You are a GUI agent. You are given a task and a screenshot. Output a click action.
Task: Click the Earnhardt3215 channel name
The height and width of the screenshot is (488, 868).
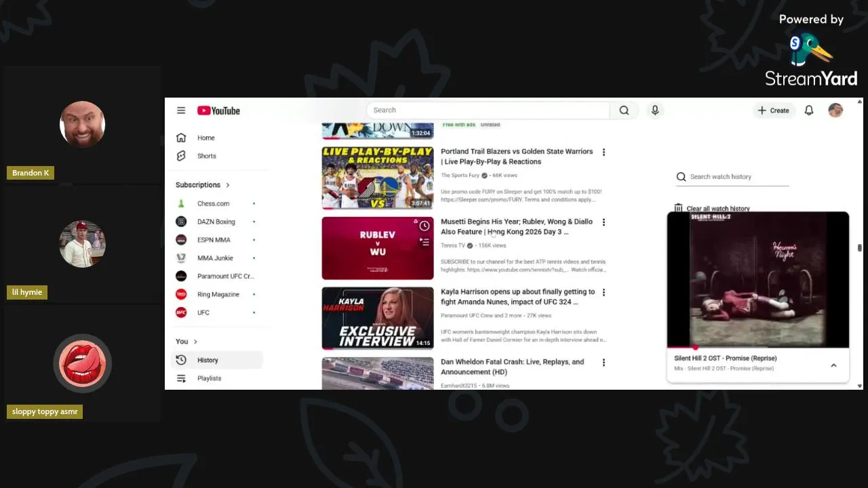[460, 386]
